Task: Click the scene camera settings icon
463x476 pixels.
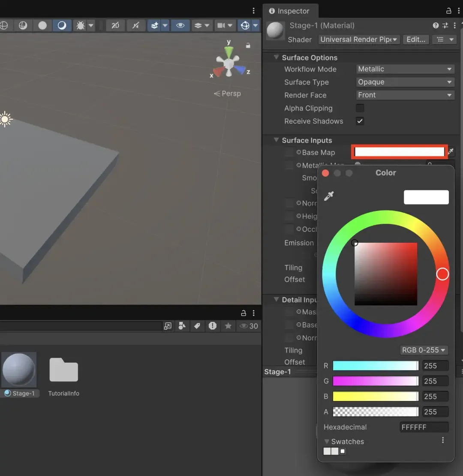Action: [x=221, y=26]
